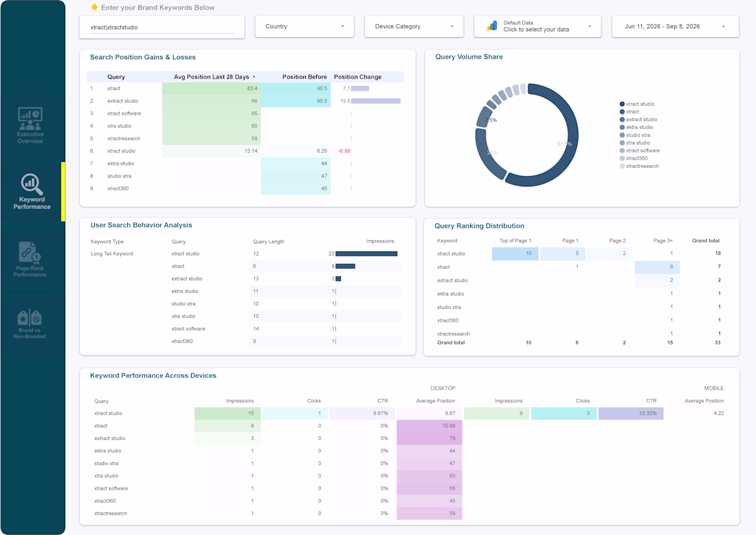756x535 pixels.
Task: Click the xtract software legend entry
Action: click(643, 151)
